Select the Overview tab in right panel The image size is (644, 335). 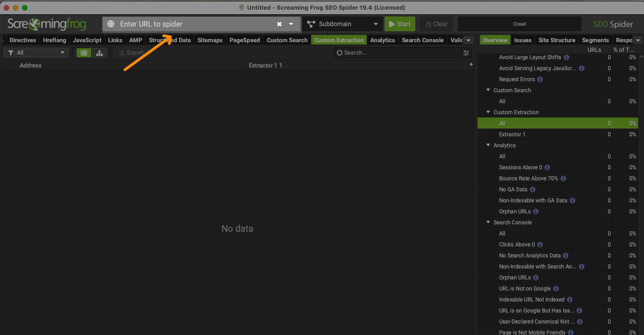click(x=495, y=40)
